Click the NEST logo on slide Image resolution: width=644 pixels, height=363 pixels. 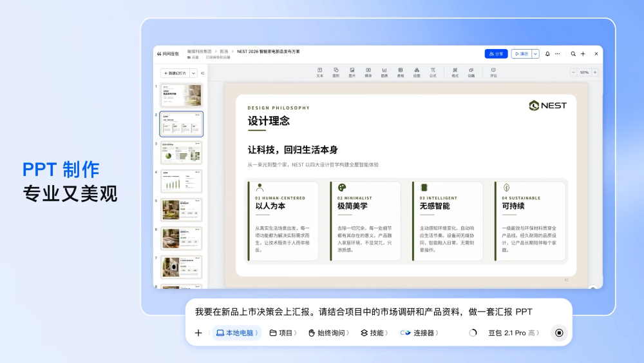point(547,106)
